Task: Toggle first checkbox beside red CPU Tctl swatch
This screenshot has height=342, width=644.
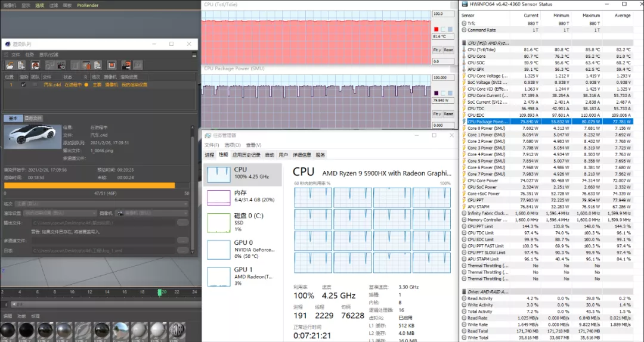Action: (x=443, y=29)
